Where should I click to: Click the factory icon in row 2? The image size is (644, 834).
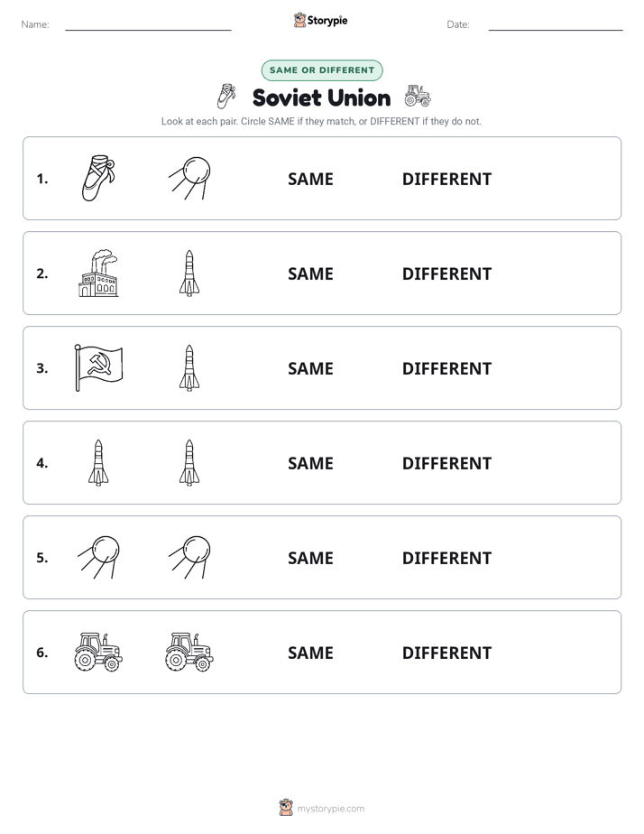click(x=98, y=273)
